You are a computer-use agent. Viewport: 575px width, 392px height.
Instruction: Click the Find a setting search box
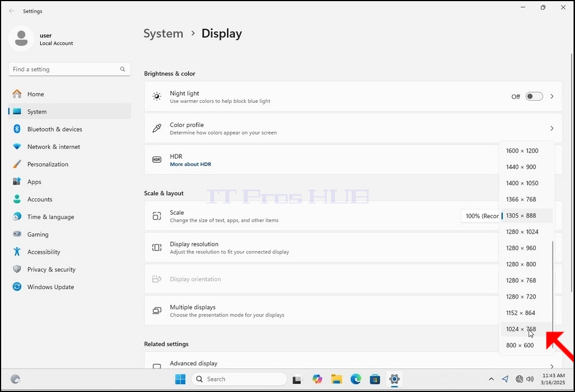tap(69, 69)
